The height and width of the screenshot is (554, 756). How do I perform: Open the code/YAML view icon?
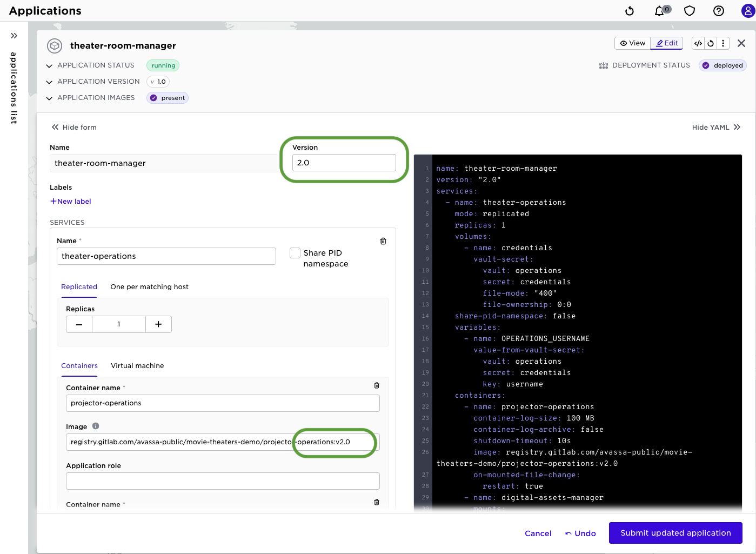pyautogui.click(x=698, y=43)
